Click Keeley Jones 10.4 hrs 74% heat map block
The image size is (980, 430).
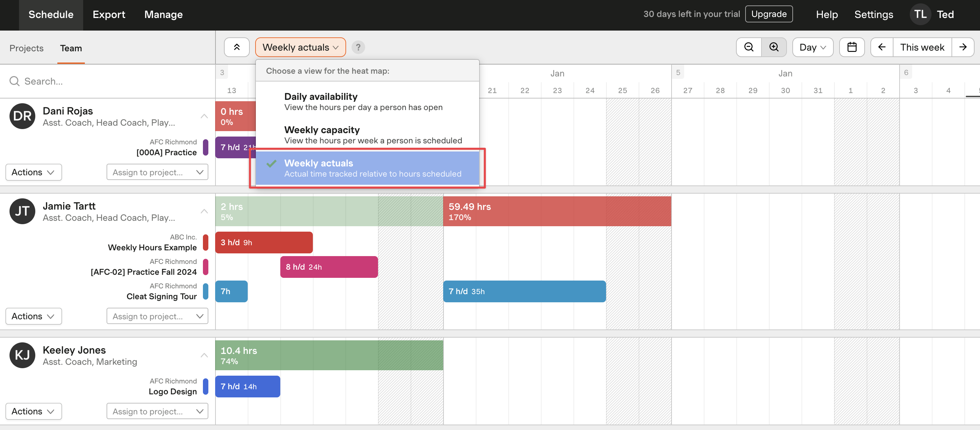coord(329,355)
